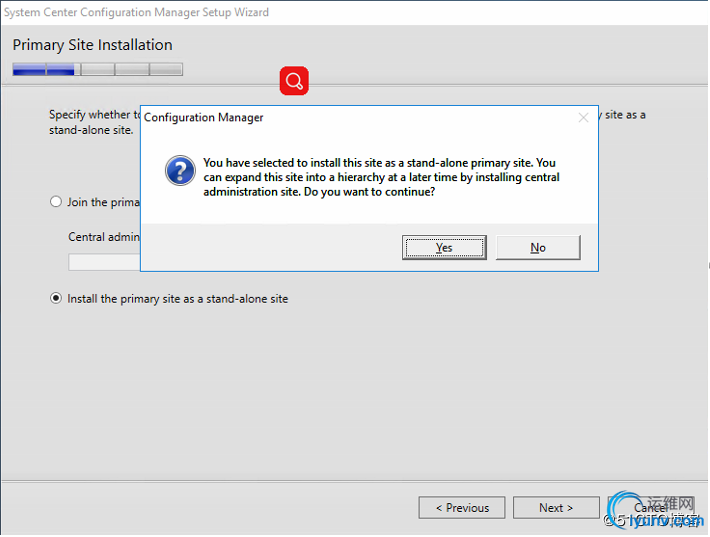This screenshot has width=710, height=537.
Task: Close the Configuration Manager dialog
Action: [583, 118]
